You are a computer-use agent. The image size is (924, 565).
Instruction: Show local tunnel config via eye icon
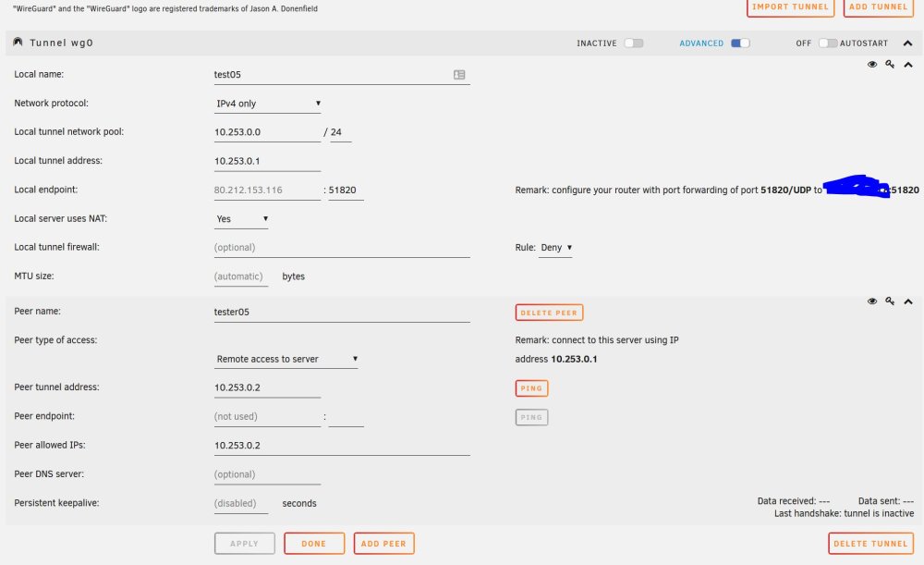(x=872, y=65)
